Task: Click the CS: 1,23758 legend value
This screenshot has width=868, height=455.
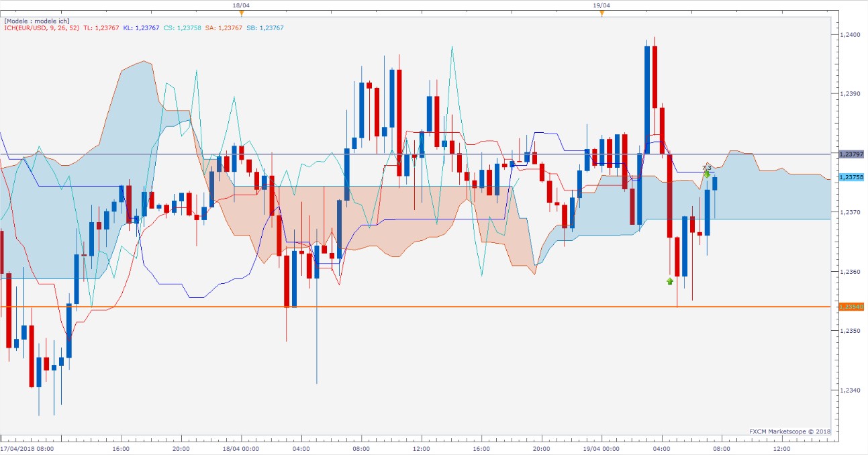Action: [182, 28]
